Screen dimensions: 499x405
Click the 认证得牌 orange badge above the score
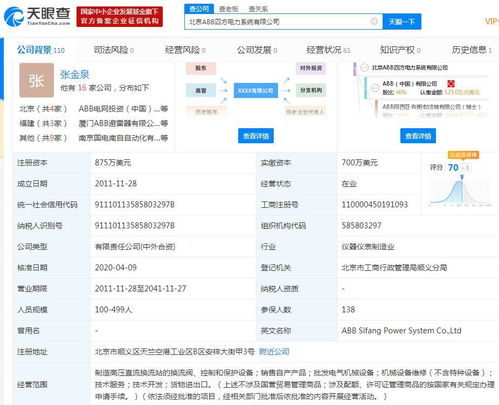coord(463,155)
